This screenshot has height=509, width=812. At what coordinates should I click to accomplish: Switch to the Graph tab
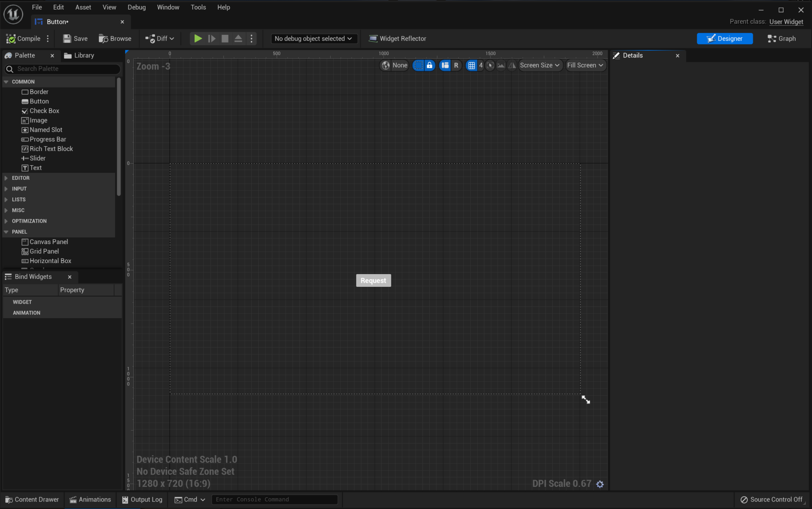tap(781, 38)
